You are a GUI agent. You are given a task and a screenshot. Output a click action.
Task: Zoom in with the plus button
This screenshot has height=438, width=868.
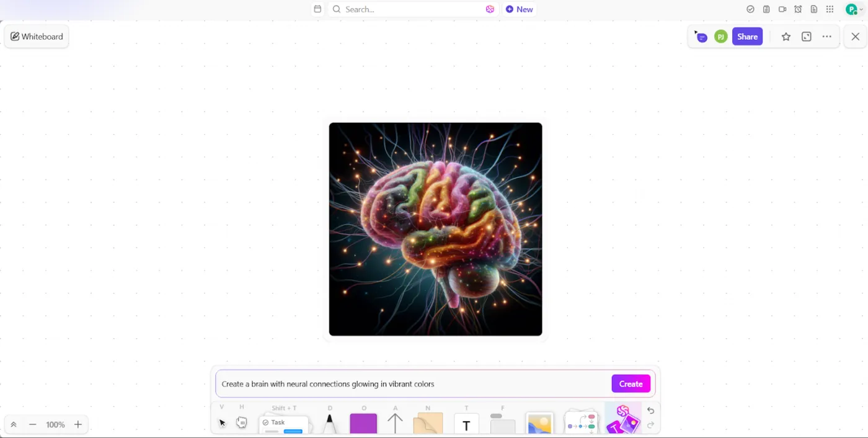tap(78, 424)
